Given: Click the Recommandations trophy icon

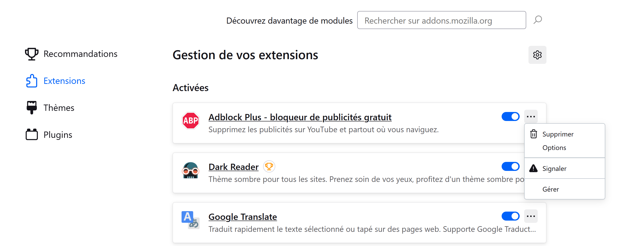Looking at the screenshot, I should (32, 54).
